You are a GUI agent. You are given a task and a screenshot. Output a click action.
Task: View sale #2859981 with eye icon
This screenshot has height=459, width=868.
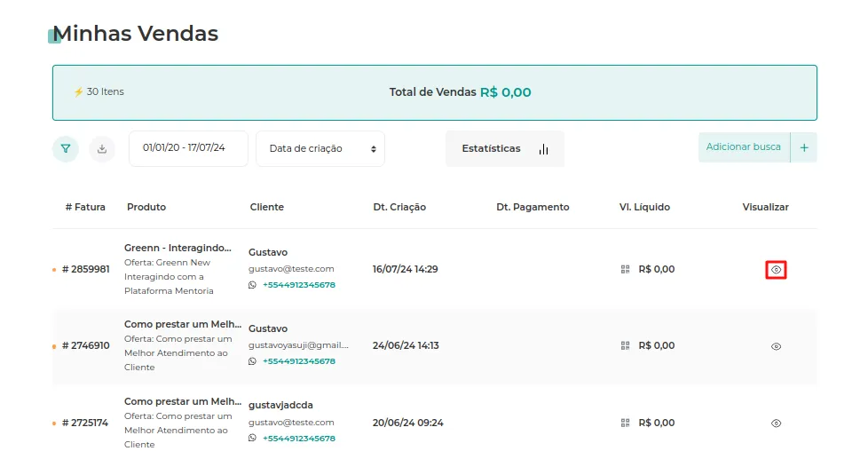point(776,270)
